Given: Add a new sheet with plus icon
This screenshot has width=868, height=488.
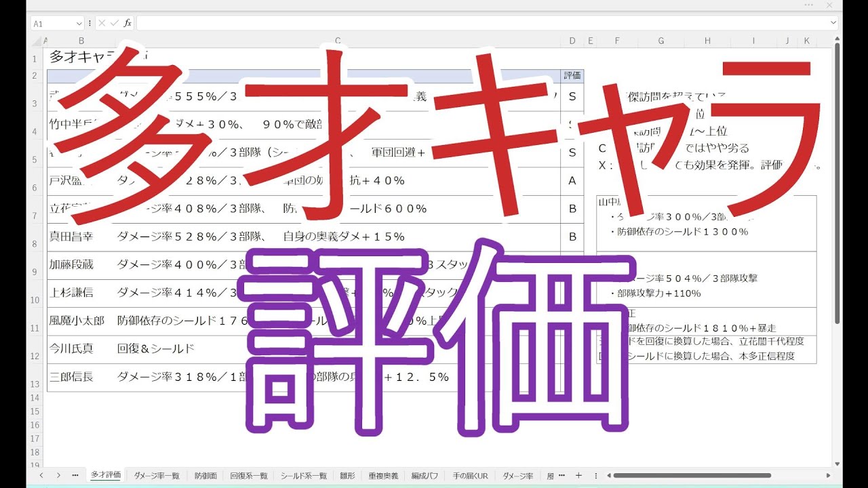Looking at the screenshot, I should 578,475.
